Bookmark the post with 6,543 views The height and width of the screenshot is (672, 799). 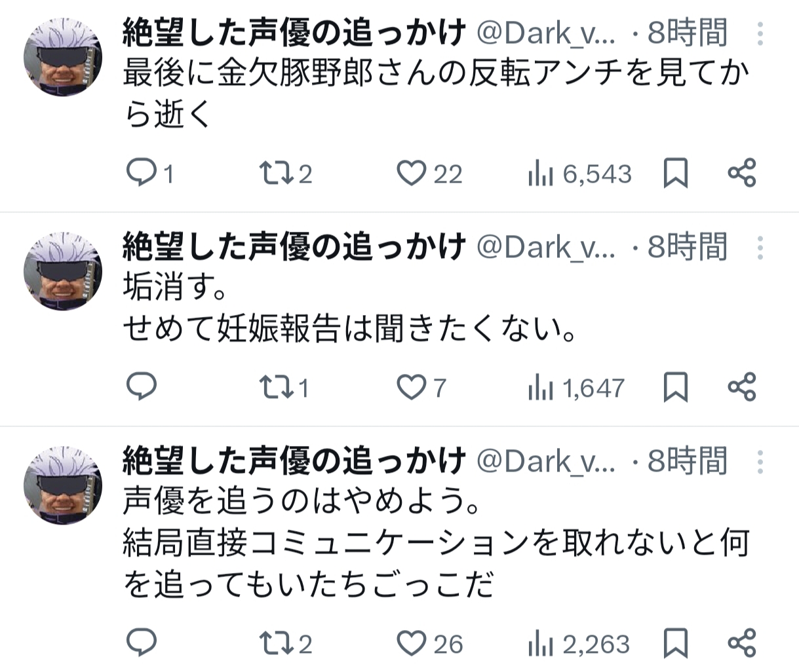[676, 174]
